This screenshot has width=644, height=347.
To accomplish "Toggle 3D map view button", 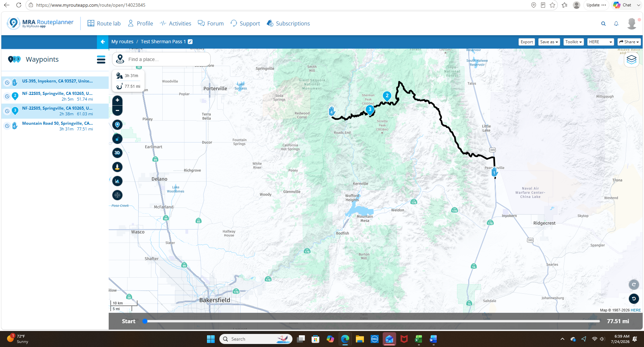I will tap(117, 153).
